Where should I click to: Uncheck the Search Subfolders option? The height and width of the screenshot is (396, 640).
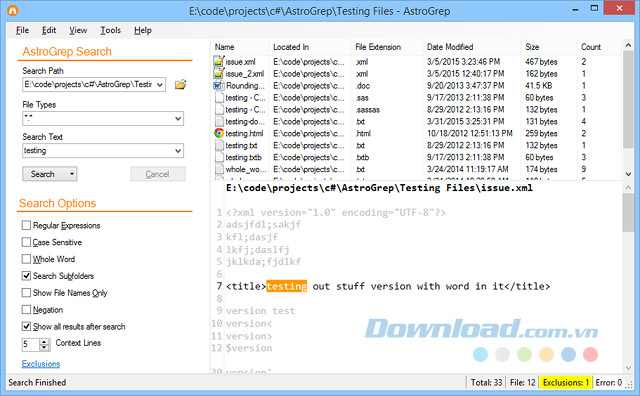(26, 276)
